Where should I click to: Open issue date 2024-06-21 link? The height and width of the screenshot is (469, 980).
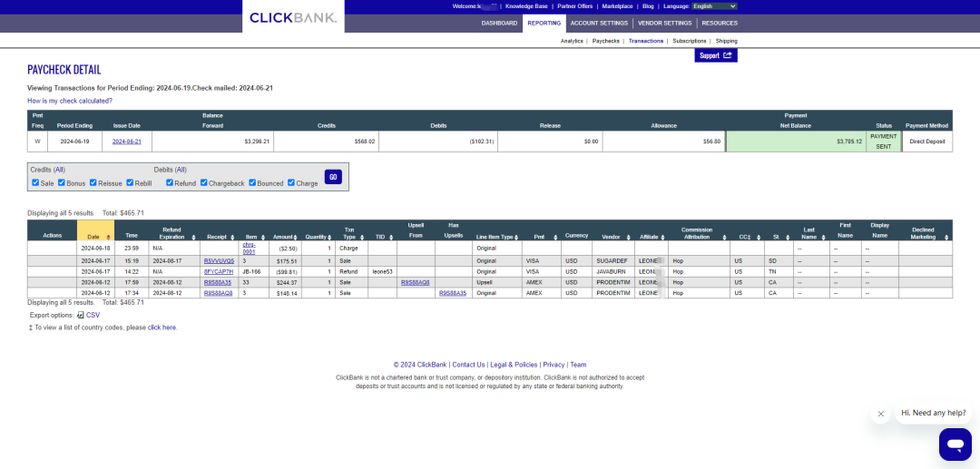(127, 142)
